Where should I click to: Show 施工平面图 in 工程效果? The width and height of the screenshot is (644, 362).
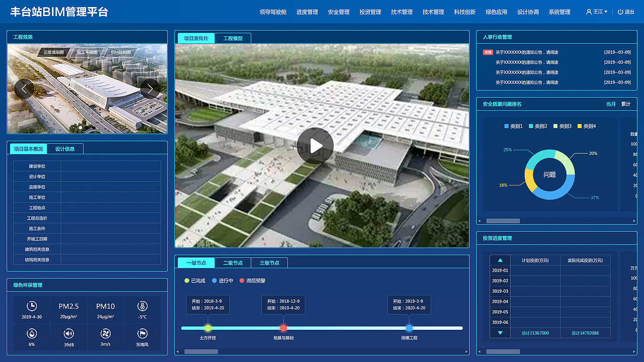87,52
